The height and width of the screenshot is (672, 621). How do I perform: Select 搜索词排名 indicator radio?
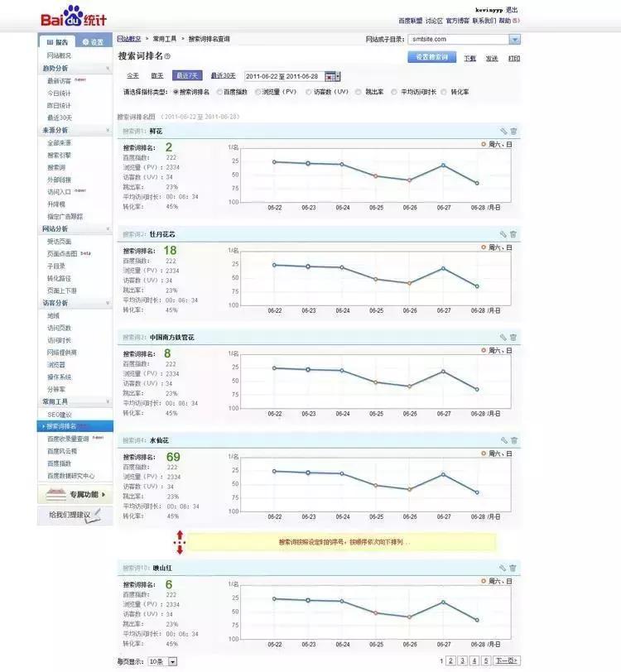[176, 92]
